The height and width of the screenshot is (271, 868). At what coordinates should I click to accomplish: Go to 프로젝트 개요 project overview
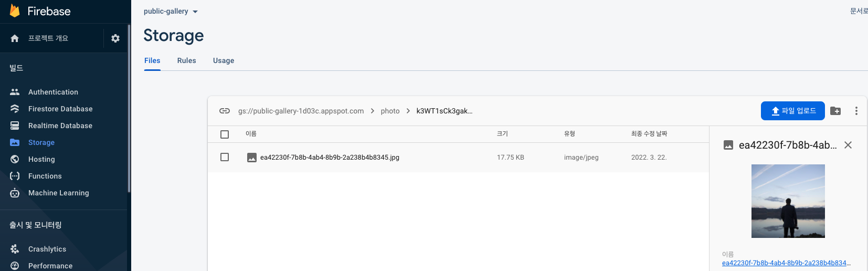(48, 38)
